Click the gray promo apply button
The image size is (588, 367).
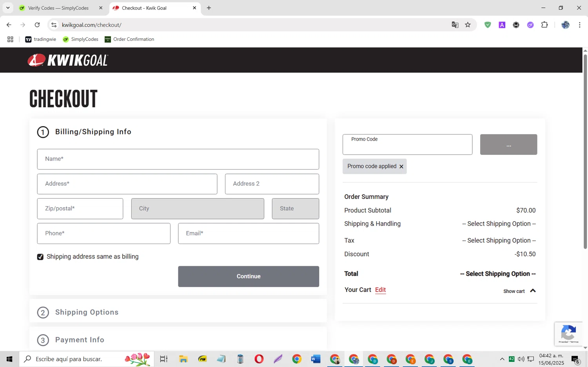pyautogui.click(x=508, y=145)
